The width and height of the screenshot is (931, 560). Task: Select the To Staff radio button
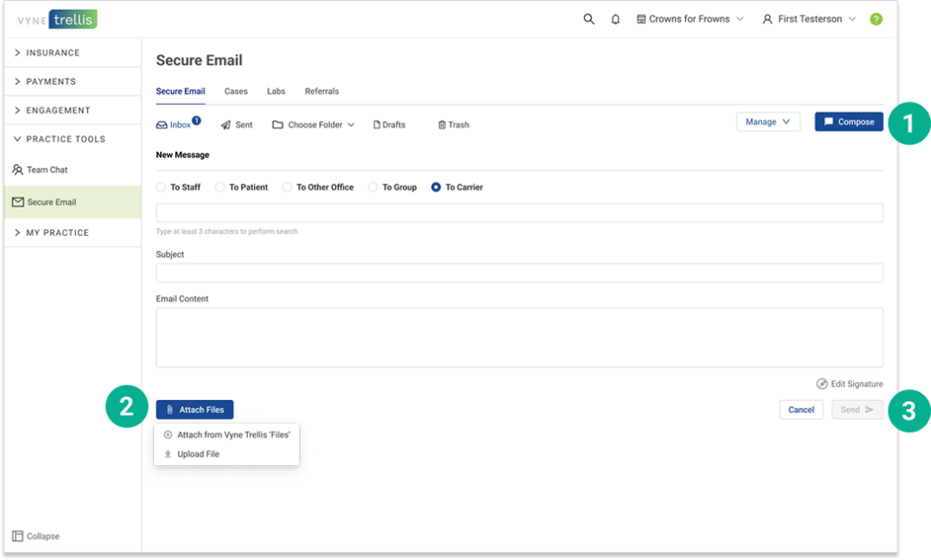162,187
